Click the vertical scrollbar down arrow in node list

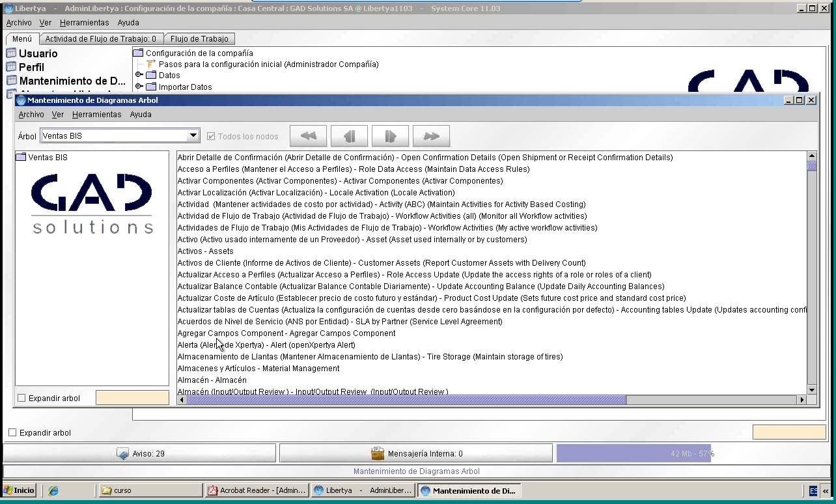(812, 389)
